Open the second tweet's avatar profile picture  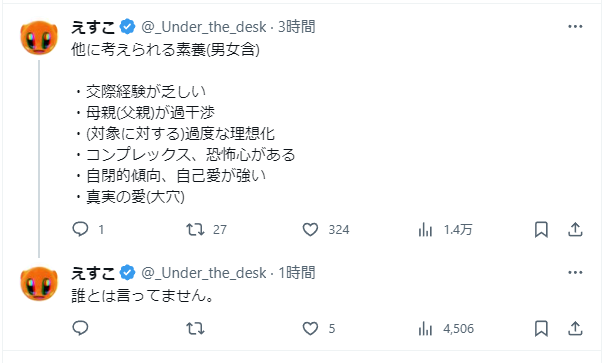click(39, 283)
